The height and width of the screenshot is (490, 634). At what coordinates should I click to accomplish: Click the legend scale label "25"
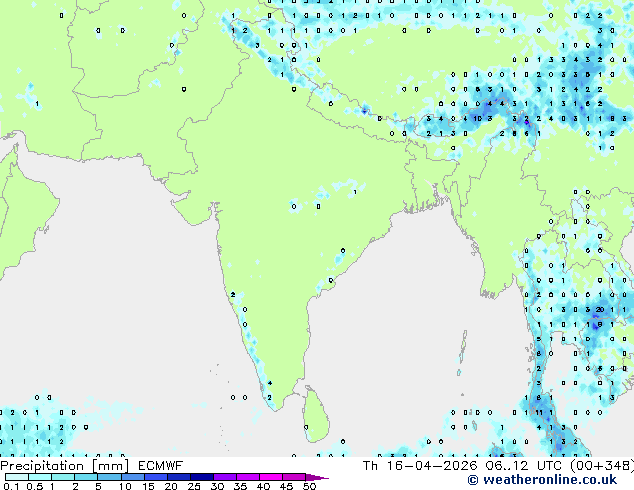click(x=194, y=486)
